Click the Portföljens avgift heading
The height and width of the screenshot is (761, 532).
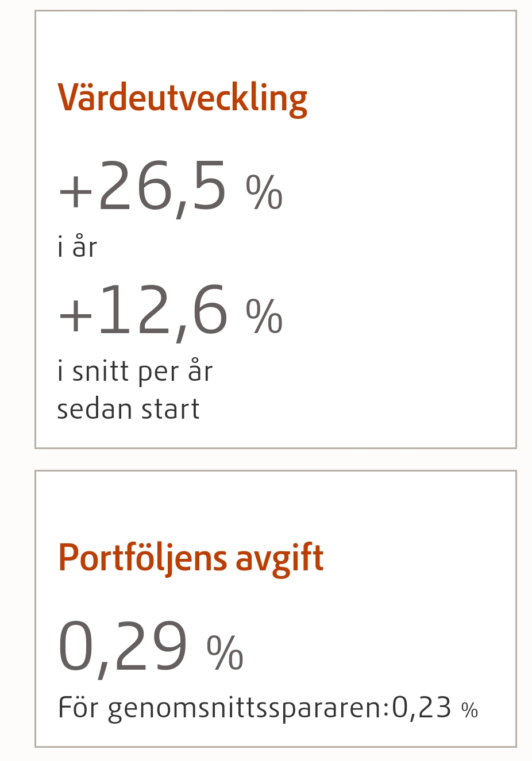pyautogui.click(x=191, y=558)
